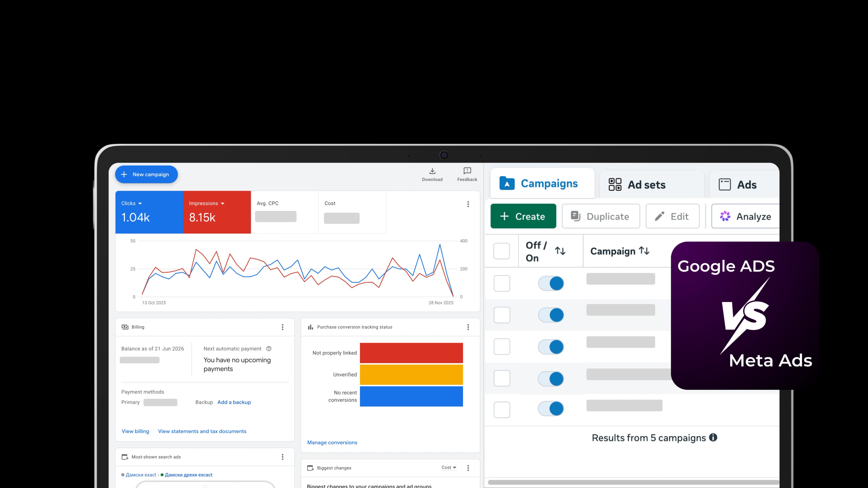Image resolution: width=868 pixels, height=488 pixels.
Task: Click the New campaign button
Action: (146, 174)
